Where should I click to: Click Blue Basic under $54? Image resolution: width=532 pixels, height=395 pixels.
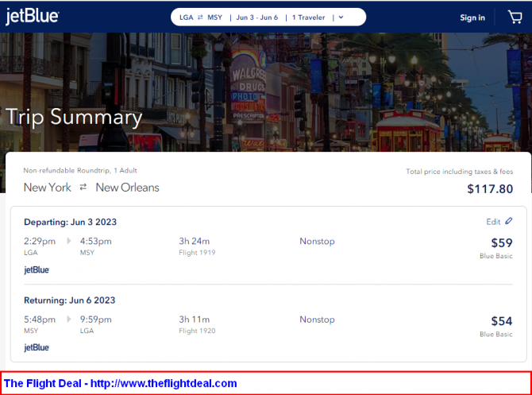click(x=496, y=335)
